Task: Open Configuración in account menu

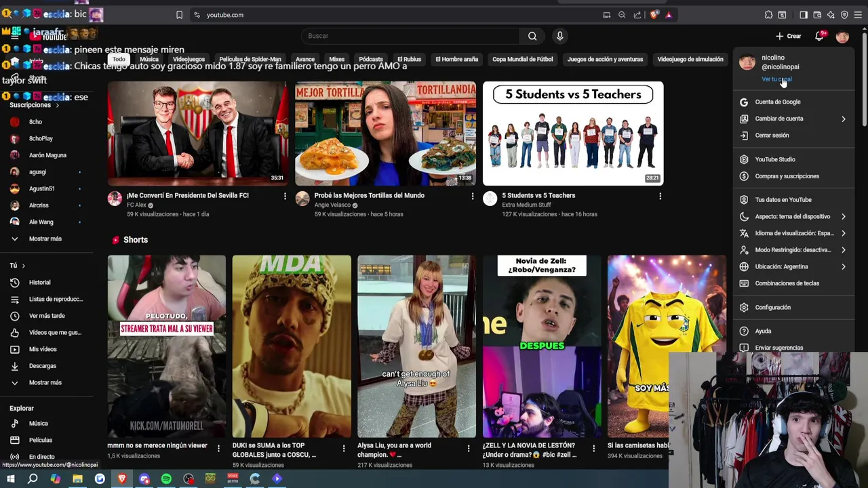Action: click(793, 307)
